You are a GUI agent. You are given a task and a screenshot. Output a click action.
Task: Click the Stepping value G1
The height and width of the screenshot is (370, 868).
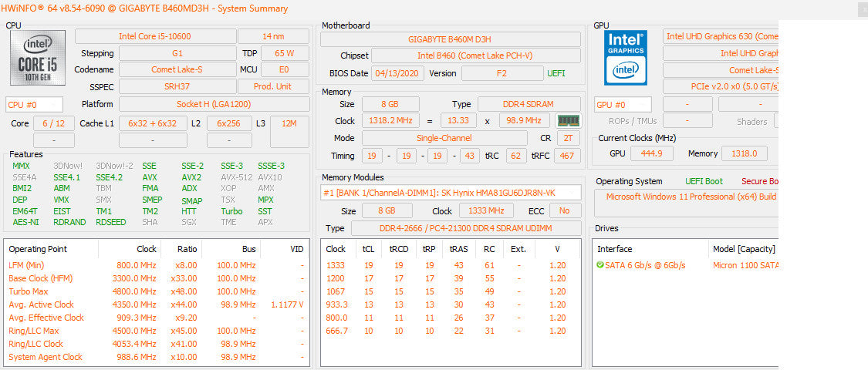(177, 54)
